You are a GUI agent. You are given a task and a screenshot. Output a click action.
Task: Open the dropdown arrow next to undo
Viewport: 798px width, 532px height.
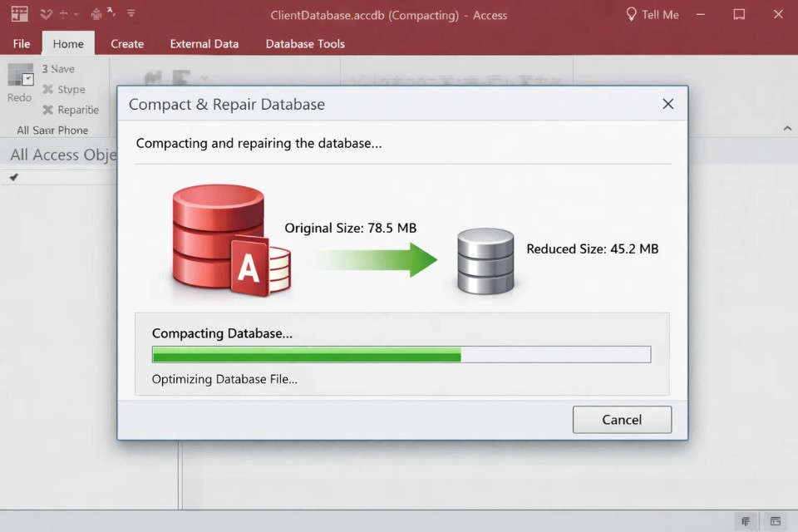pyautogui.click(x=76, y=14)
